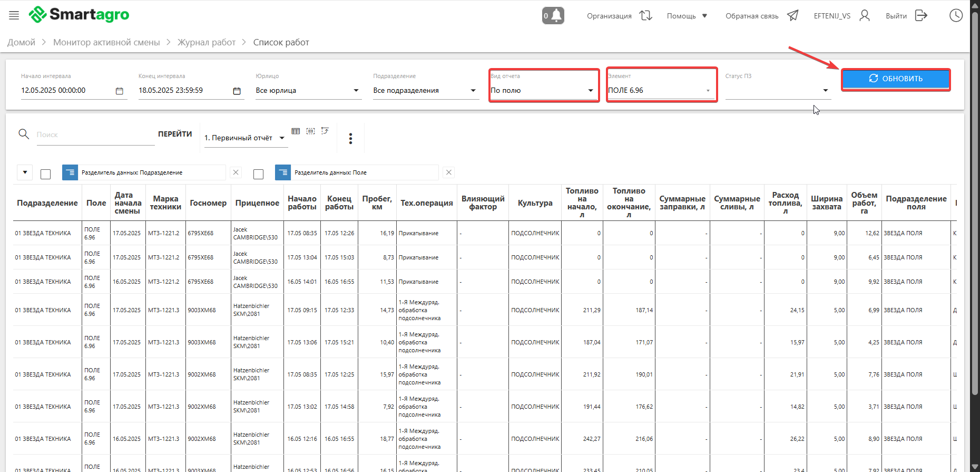Screen dimensions: 980x472
Task: Click the ПЕРЕЙТИ button
Action: 175,134
